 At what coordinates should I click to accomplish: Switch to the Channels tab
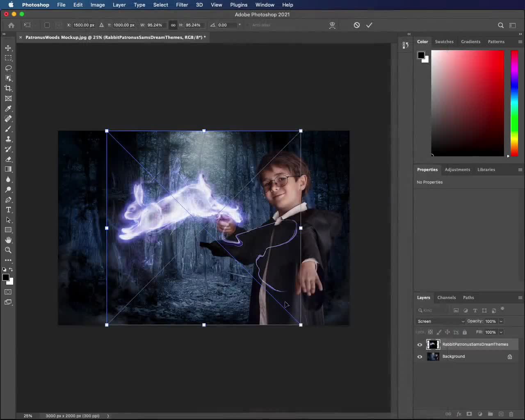pyautogui.click(x=446, y=298)
